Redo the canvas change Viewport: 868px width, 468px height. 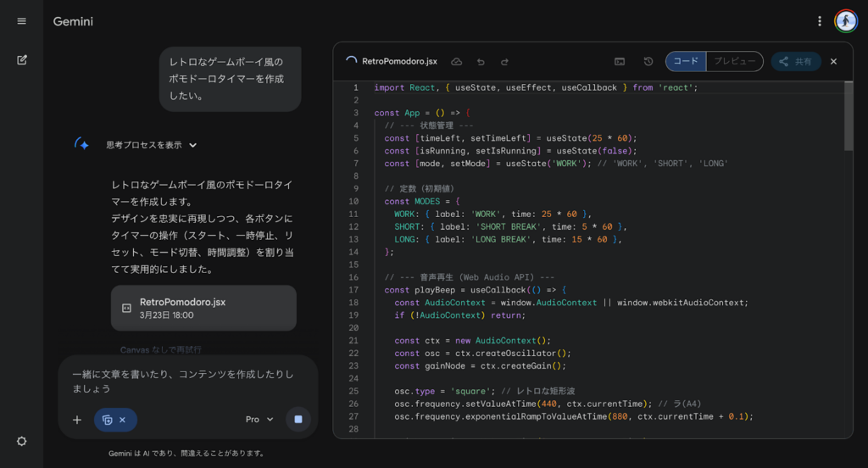click(504, 62)
